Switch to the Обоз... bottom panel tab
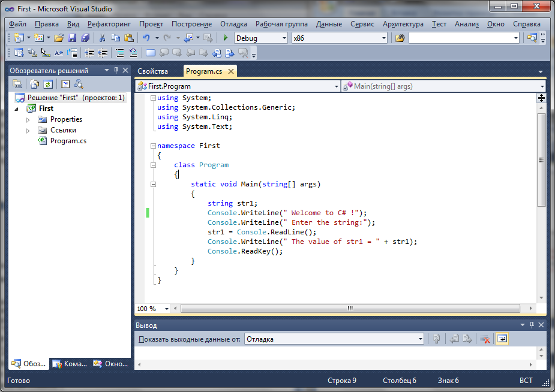 [x=29, y=363]
